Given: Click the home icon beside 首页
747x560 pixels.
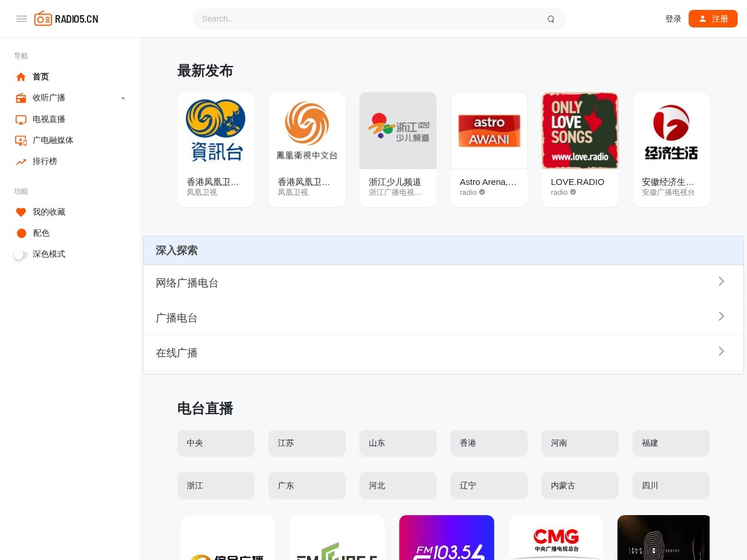Looking at the screenshot, I should (21, 77).
